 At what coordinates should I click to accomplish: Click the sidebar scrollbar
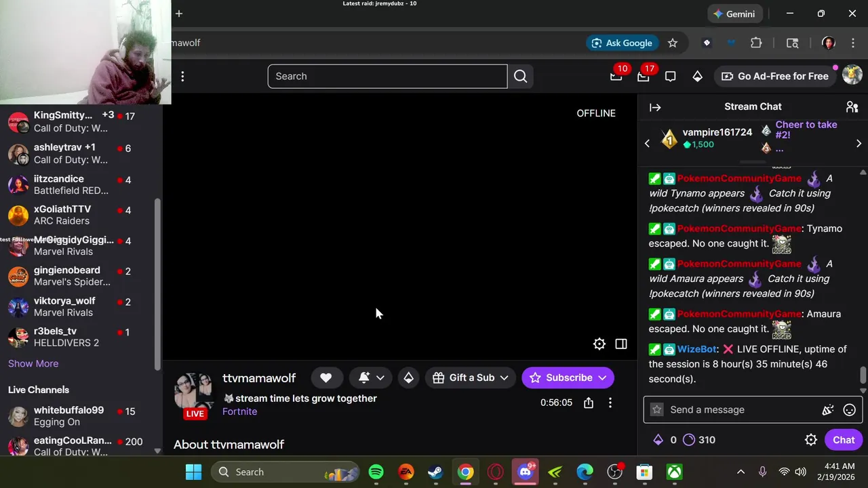pyautogui.click(x=158, y=285)
